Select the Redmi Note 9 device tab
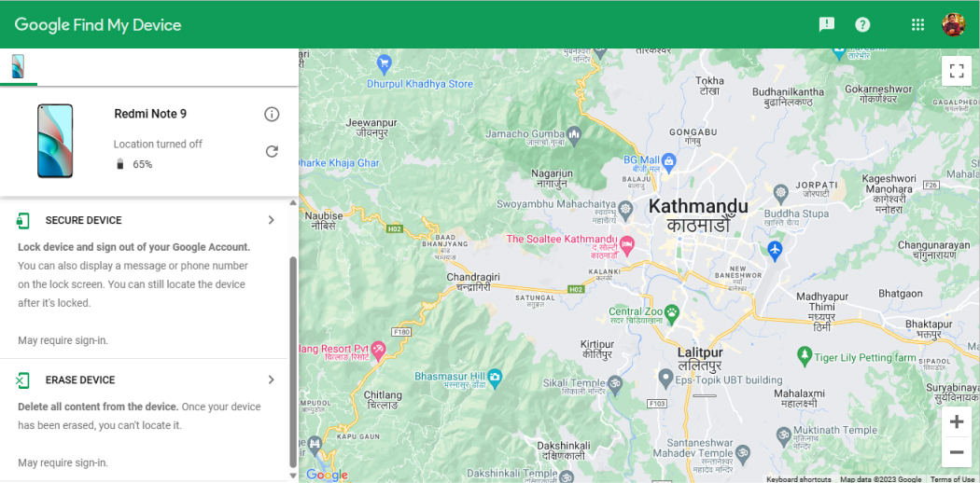The height and width of the screenshot is (483, 980). 18,66
